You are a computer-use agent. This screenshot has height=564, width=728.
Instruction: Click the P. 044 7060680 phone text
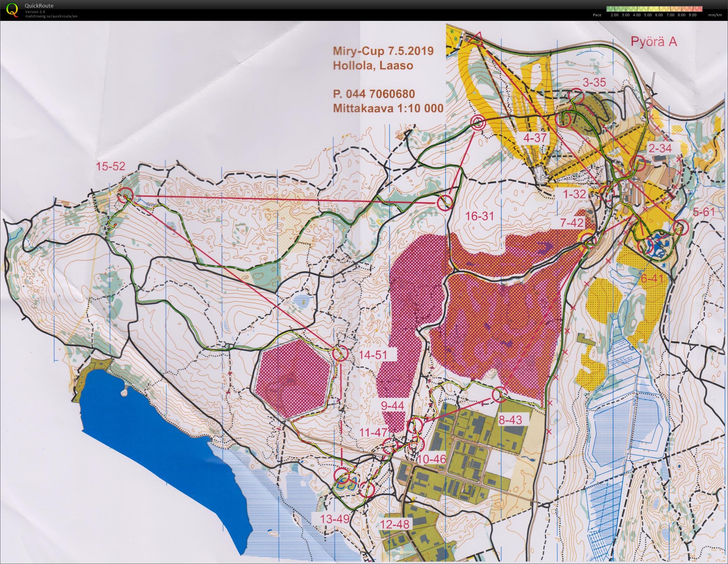point(374,94)
